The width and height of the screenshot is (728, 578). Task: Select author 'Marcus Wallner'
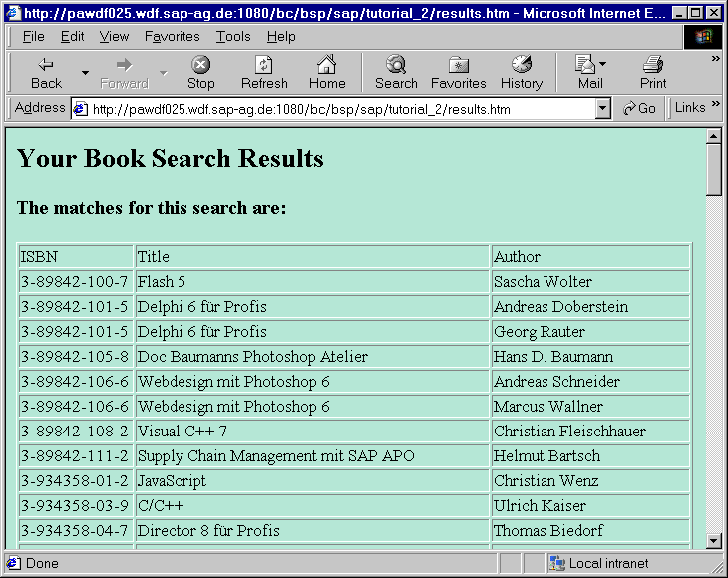pos(590,407)
